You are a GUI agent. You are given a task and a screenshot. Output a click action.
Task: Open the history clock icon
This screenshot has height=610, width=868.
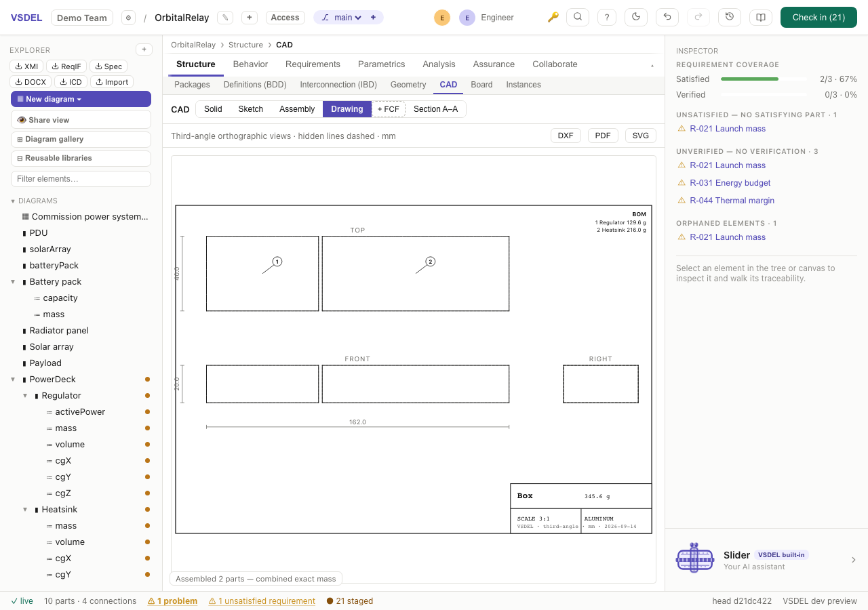point(730,17)
